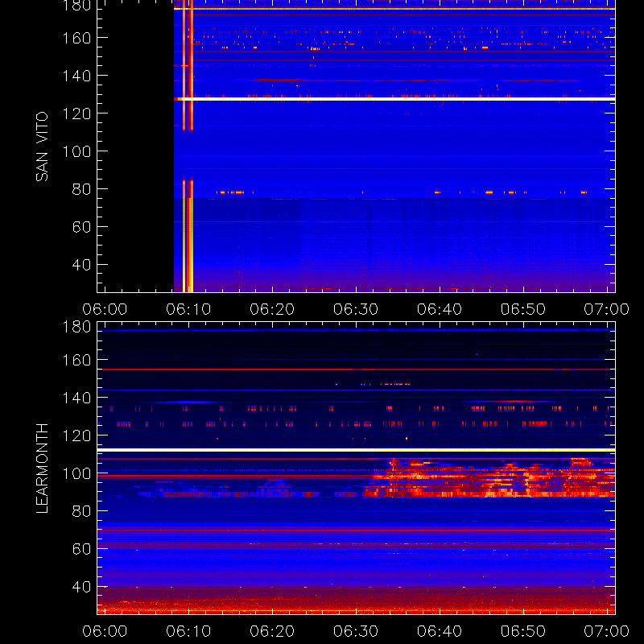Click 06:00 time label of SAN VITO plot
644x644 pixels.
105,309
